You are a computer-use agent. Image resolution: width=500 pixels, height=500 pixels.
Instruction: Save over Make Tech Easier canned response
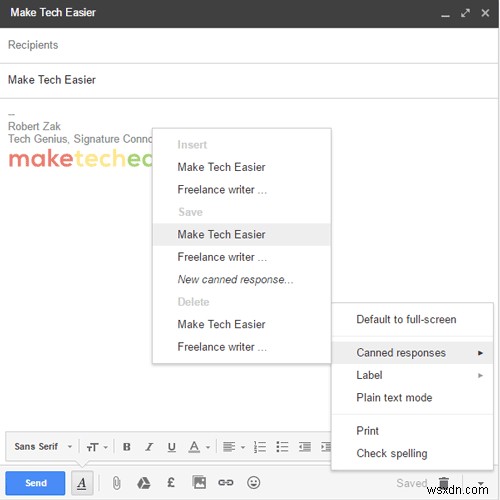(x=242, y=234)
